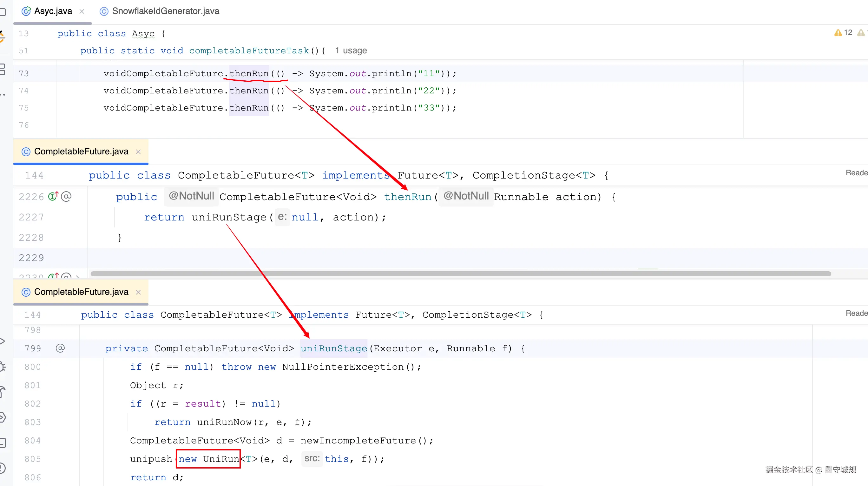The image size is (868, 486).
Task: Click the thenRun call on line 73
Action: 249,73
